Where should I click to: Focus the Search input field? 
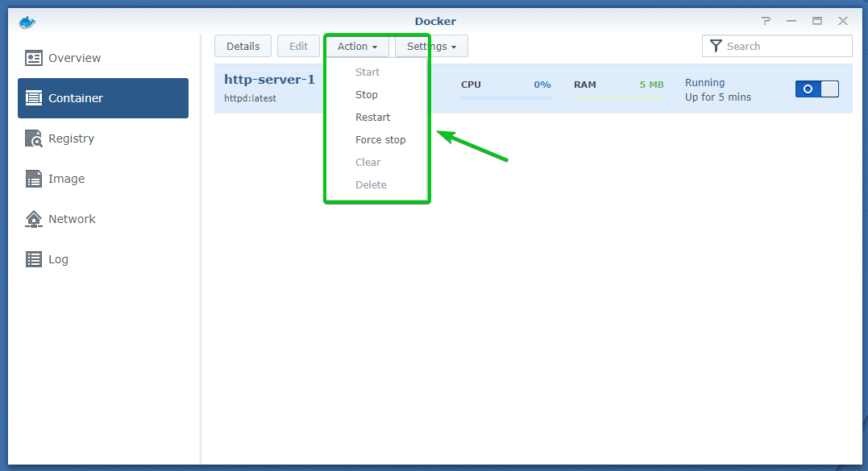[777, 46]
